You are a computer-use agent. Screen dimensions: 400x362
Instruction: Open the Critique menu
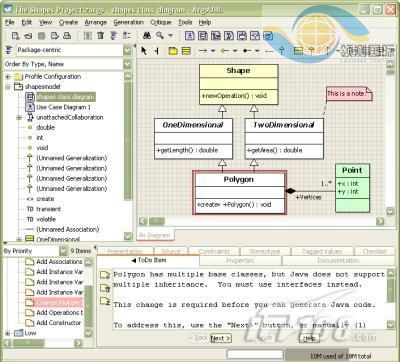click(161, 22)
